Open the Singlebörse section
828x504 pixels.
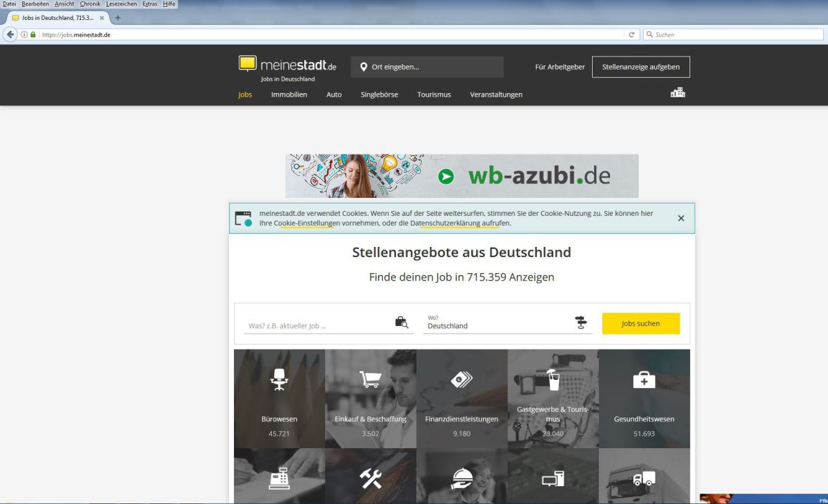379,94
